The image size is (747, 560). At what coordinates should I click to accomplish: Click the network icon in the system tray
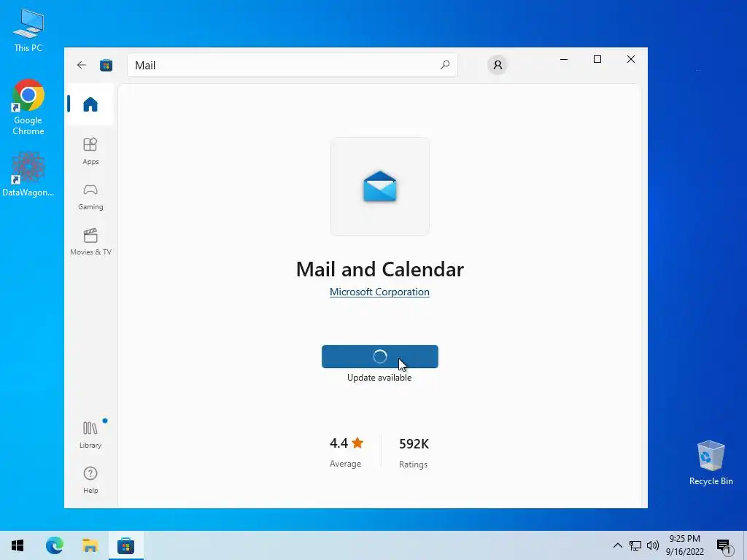coord(635,545)
